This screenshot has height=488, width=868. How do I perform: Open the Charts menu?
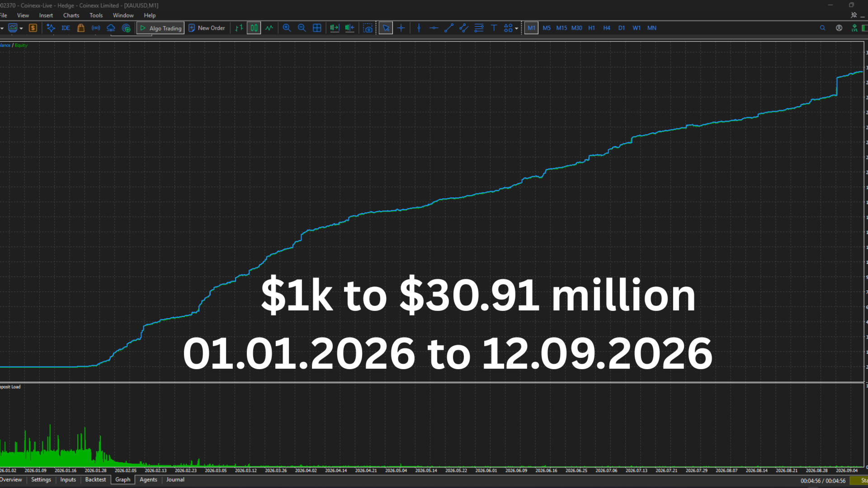coord(71,15)
